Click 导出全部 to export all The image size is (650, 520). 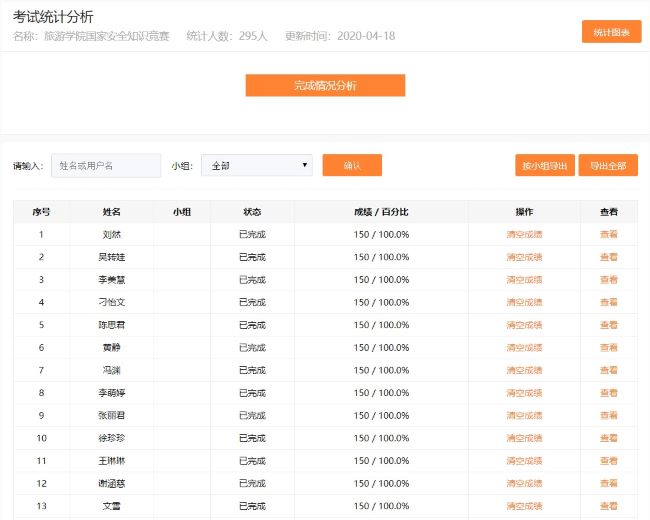coord(608,166)
